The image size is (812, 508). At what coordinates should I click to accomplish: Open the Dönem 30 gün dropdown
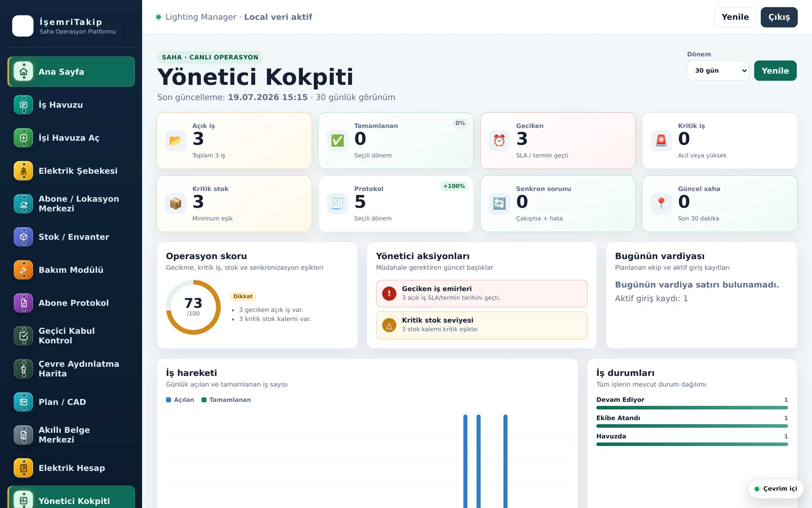(x=718, y=71)
